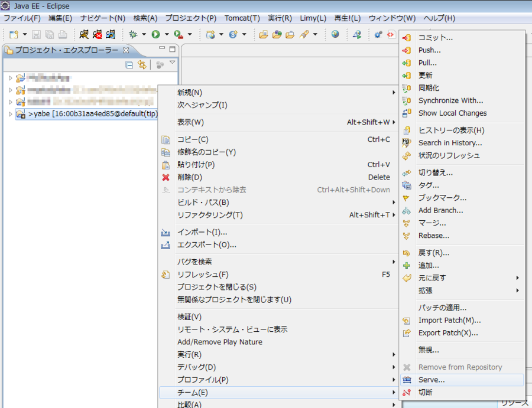The image size is (532, 408).
Task: Choose ブックマーク... entry
Action: (x=462, y=198)
